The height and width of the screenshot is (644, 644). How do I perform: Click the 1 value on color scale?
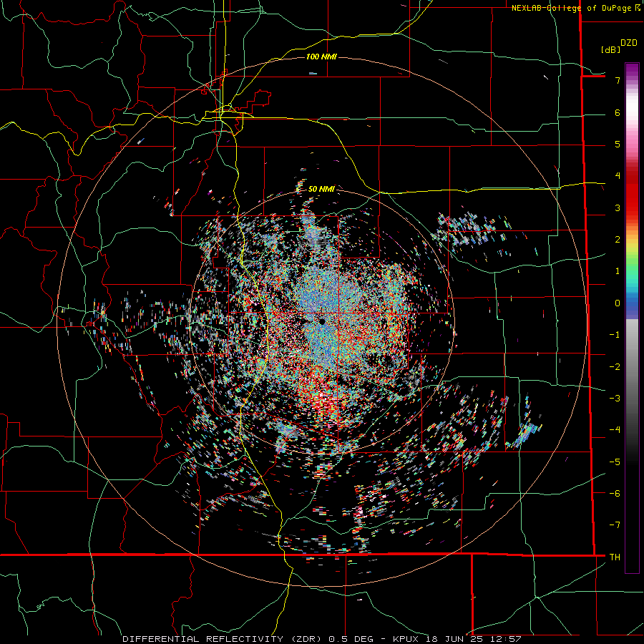[x=618, y=271]
